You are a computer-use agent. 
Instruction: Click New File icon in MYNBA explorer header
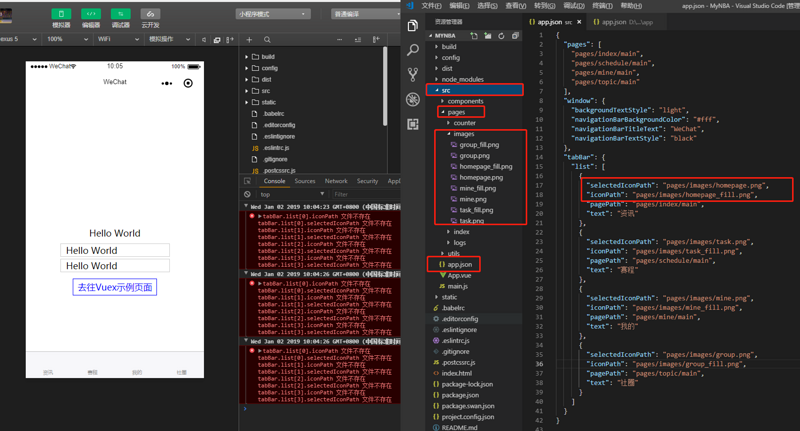pyautogui.click(x=474, y=36)
